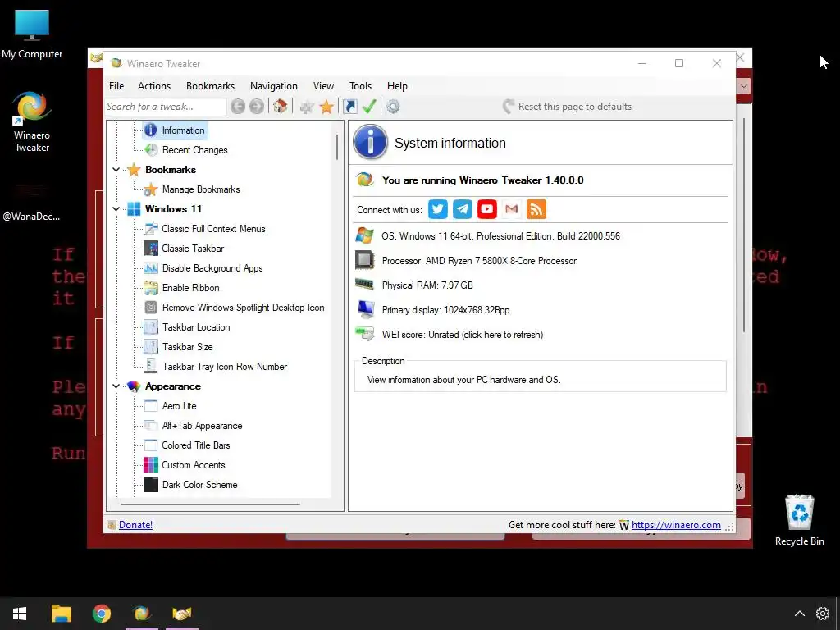
Task: Select Disable Background Apps tweak
Action: pos(212,268)
